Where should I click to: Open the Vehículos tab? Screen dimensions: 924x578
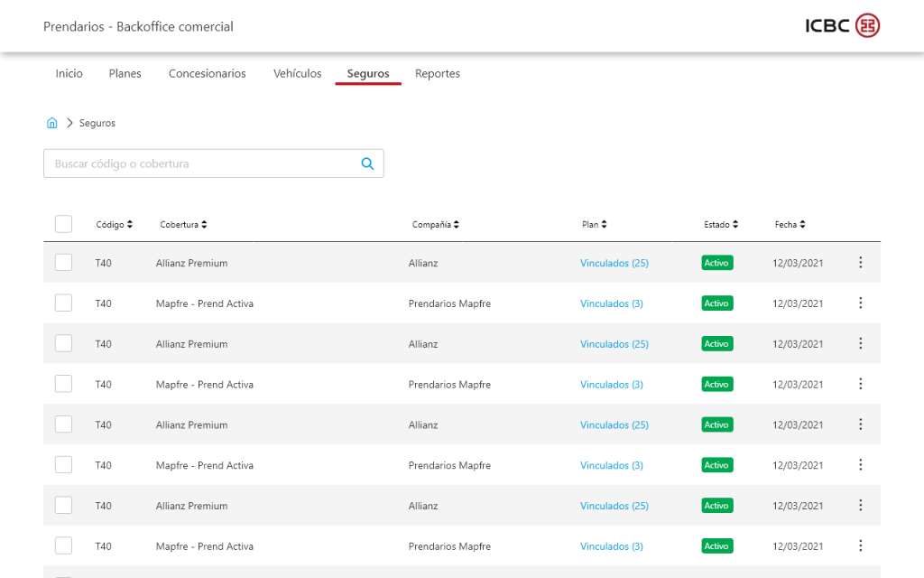[x=298, y=74]
